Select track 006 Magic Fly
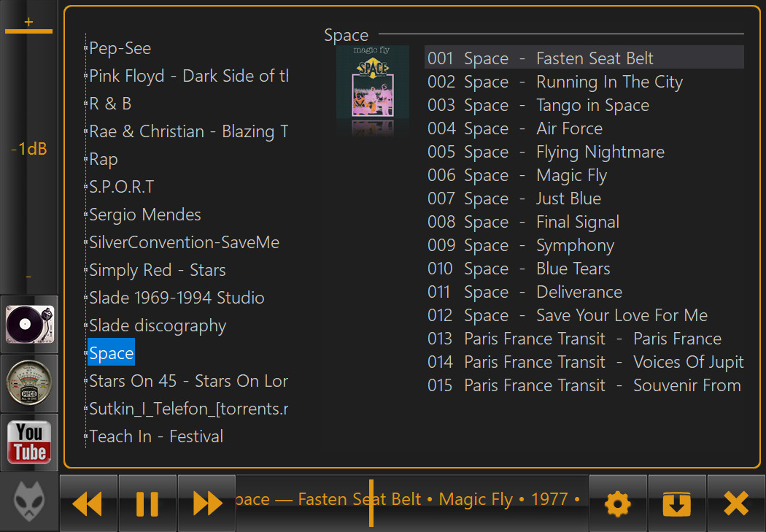766x532 pixels. [571, 175]
